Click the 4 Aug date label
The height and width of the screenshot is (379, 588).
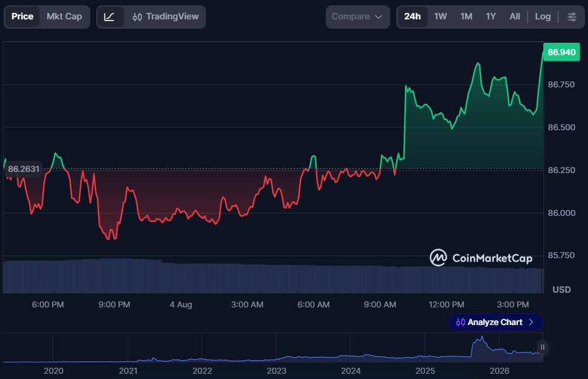click(x=181, y=304)
